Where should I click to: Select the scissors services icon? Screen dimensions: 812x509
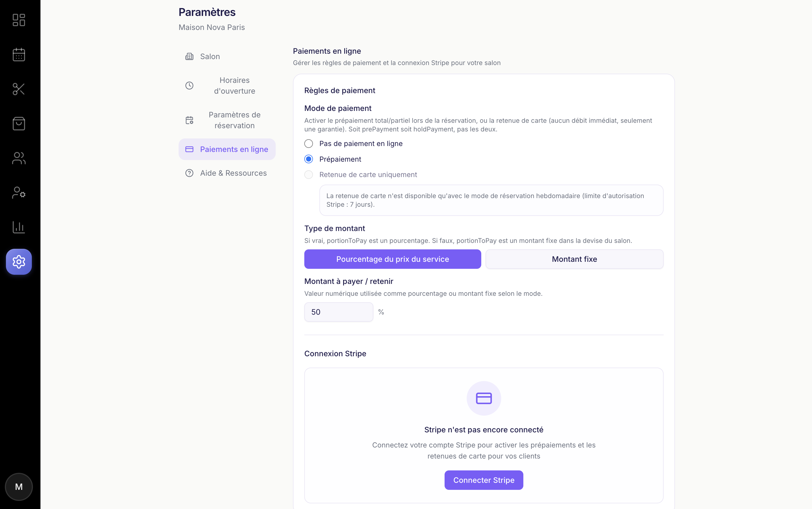[x=19, y=89]
